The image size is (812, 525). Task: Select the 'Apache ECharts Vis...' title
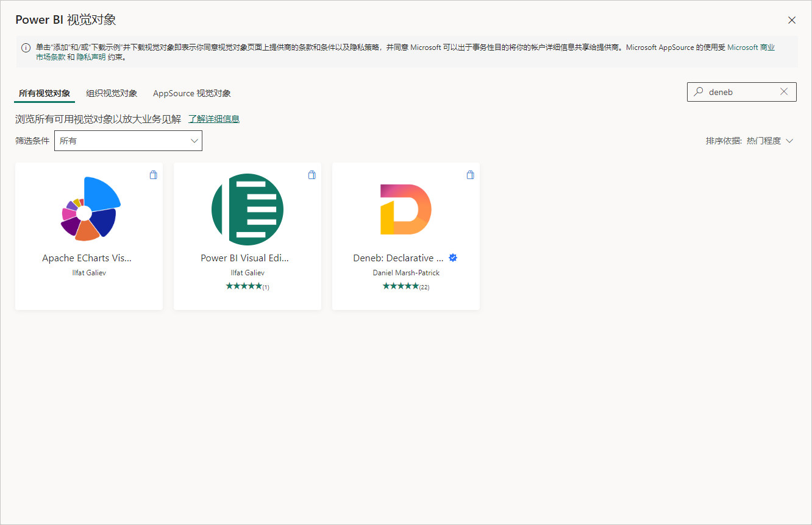tap(87, 258)
